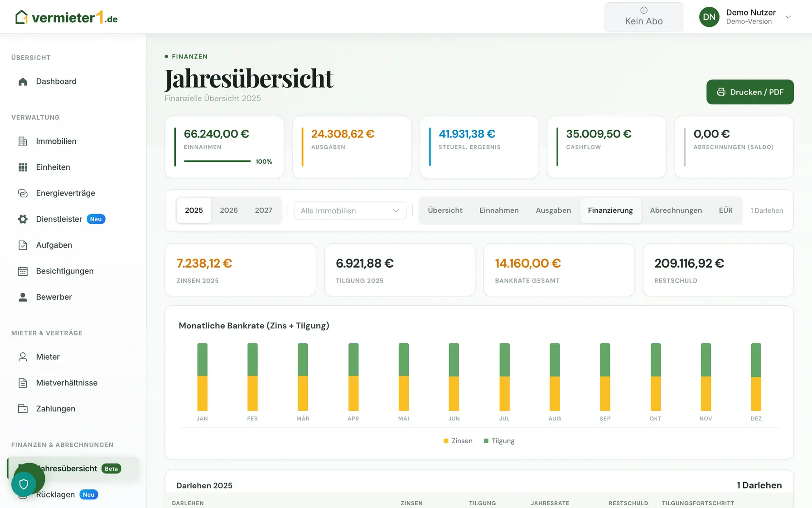Click the Mieter user icon
This screenshot has height=508, width=812.
click(23, 357)
